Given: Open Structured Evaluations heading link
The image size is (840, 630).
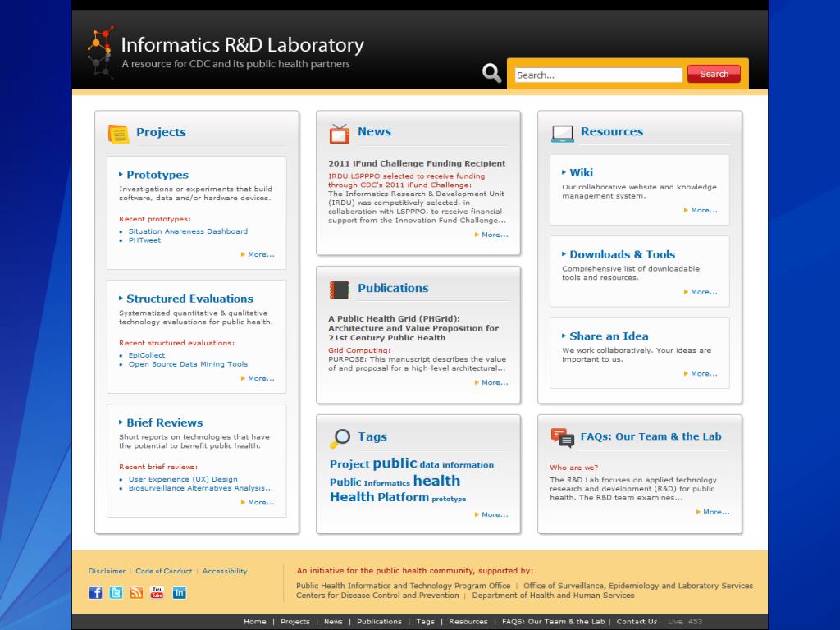Looking at the screenshot, I should coord(189,299).
